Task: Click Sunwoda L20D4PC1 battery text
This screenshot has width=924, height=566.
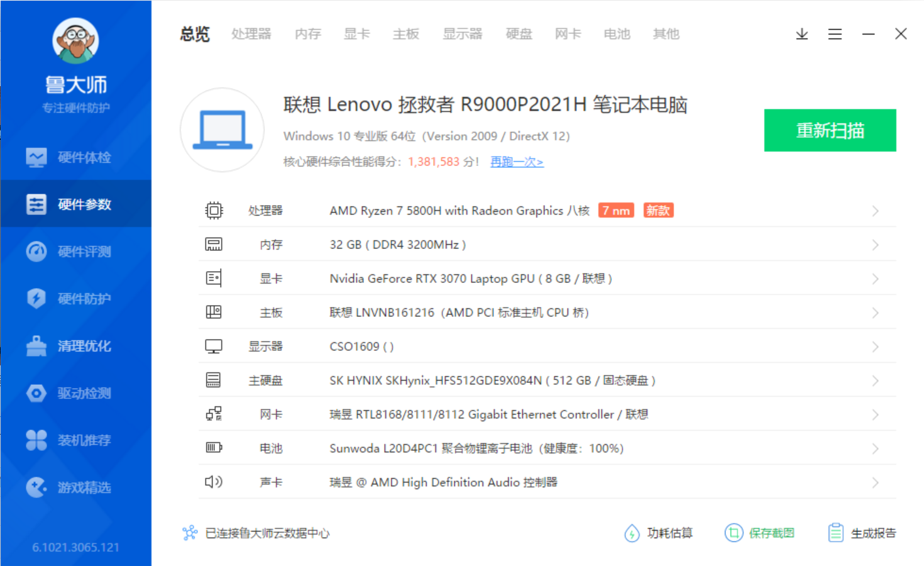Action: [x=476, y=448]
